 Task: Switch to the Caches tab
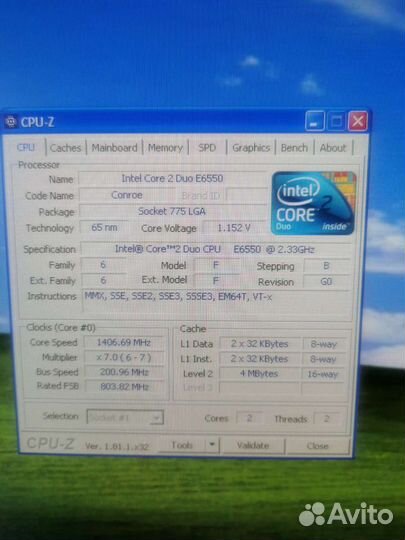coord(65,148)
